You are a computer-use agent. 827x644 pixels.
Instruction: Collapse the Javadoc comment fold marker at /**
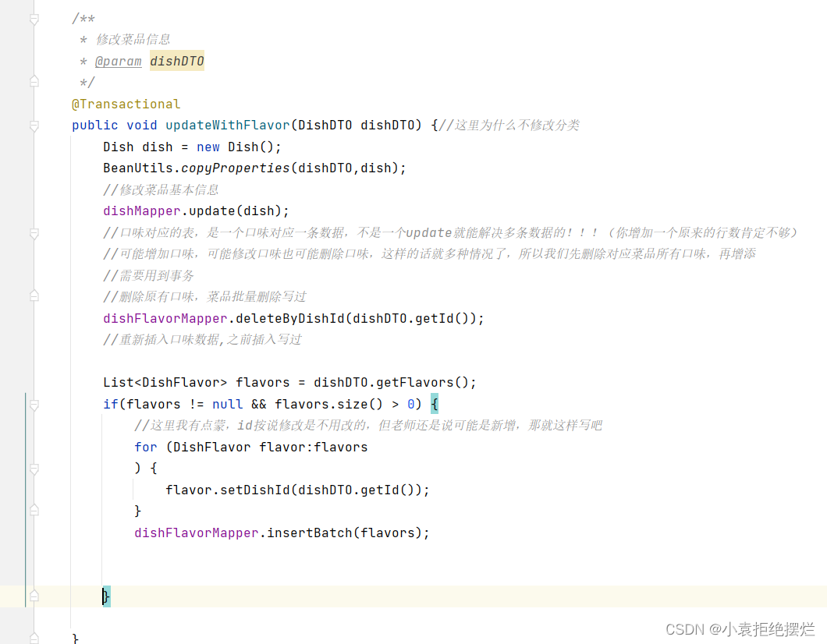tap(34, 19)
